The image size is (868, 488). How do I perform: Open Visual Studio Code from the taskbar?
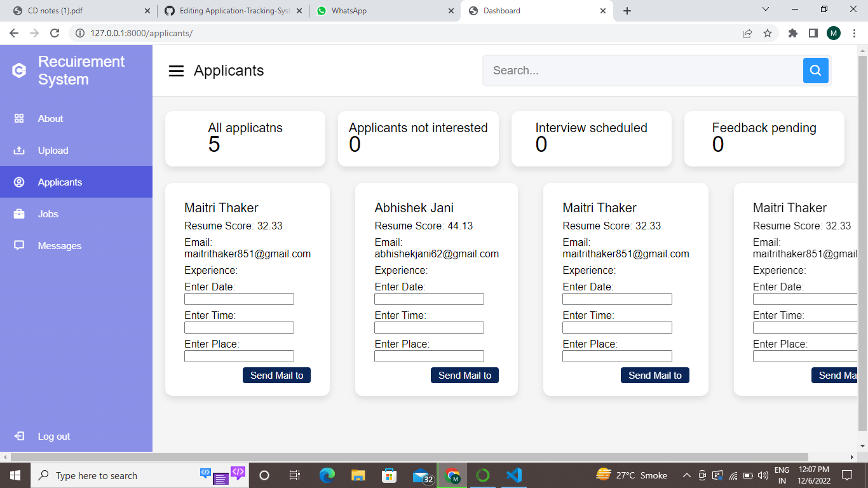(514, 475)
